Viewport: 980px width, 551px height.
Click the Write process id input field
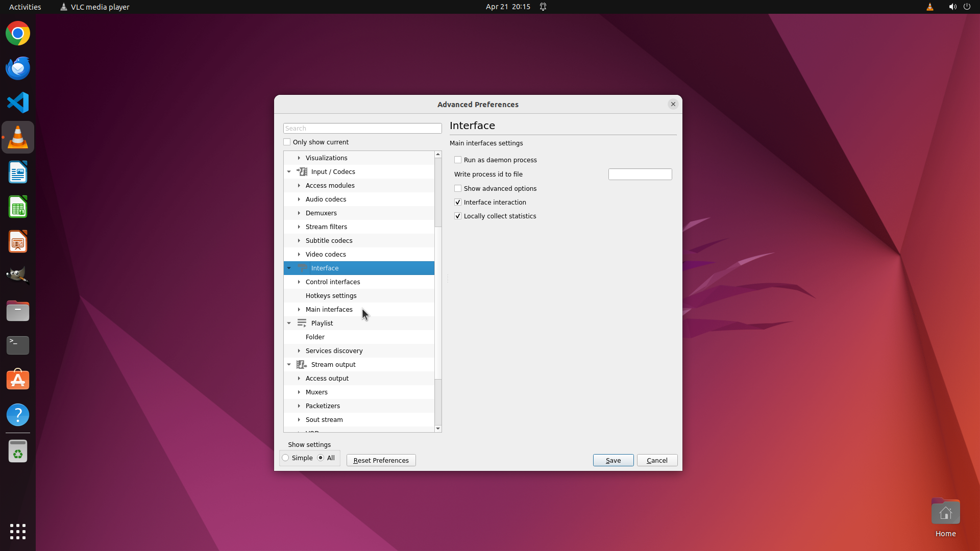tap(640, 174)
